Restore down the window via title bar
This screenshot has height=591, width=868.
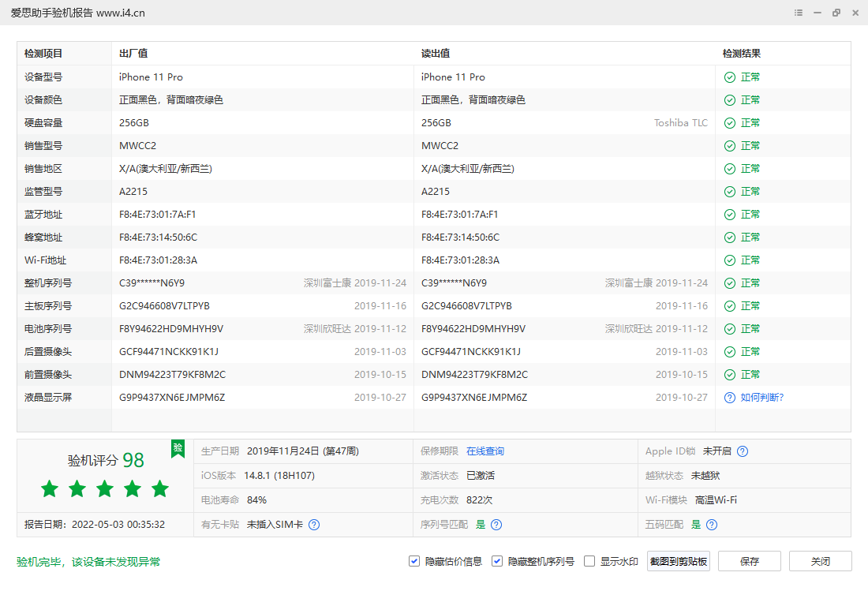[x=836, y=13]
